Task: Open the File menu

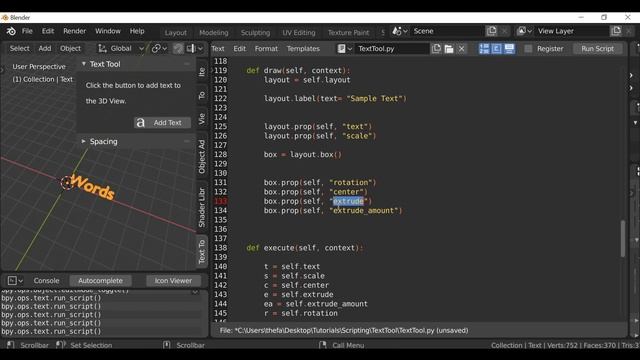Action: [x=27, y=31]
